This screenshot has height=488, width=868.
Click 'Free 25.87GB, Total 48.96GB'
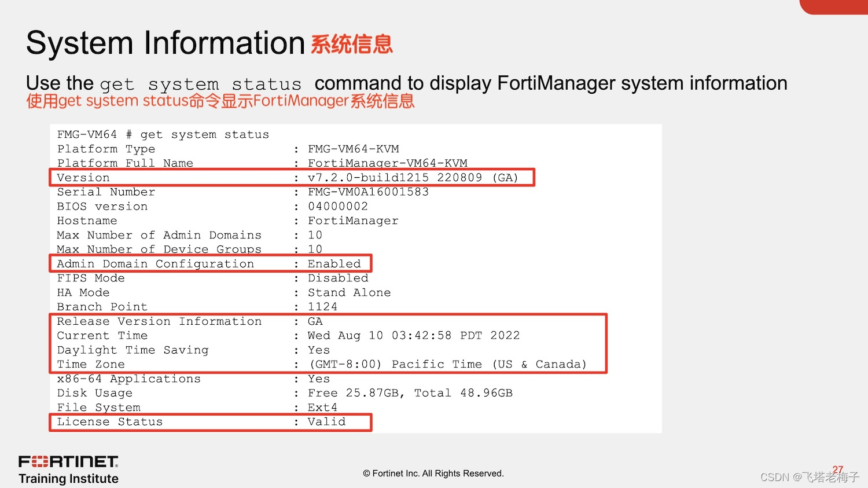[x=410, y=394]
